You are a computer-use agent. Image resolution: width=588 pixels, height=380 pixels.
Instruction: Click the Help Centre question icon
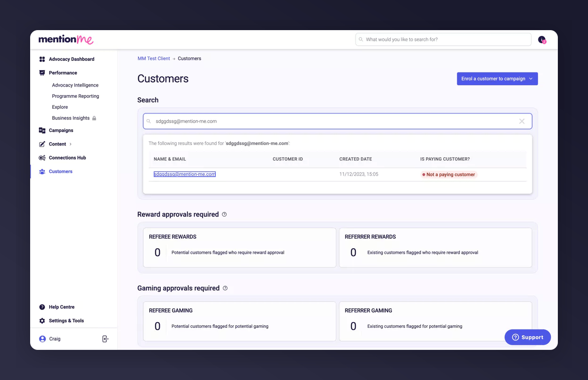42,307
